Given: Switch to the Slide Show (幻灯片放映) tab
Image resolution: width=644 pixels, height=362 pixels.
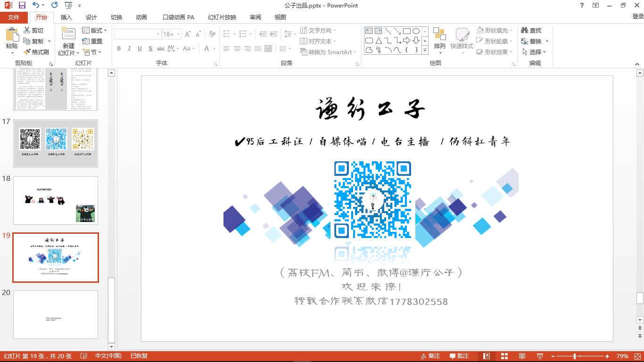Looking at the screenshot, I should [222, 17].
